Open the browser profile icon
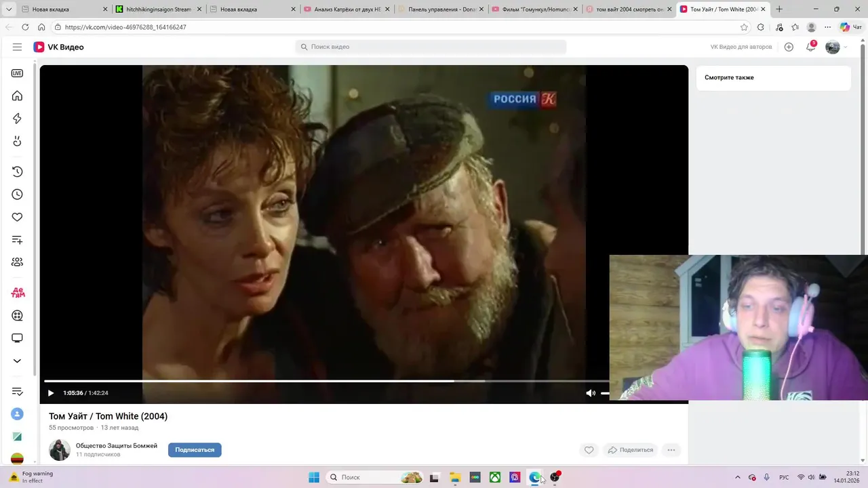 [811, 27]
